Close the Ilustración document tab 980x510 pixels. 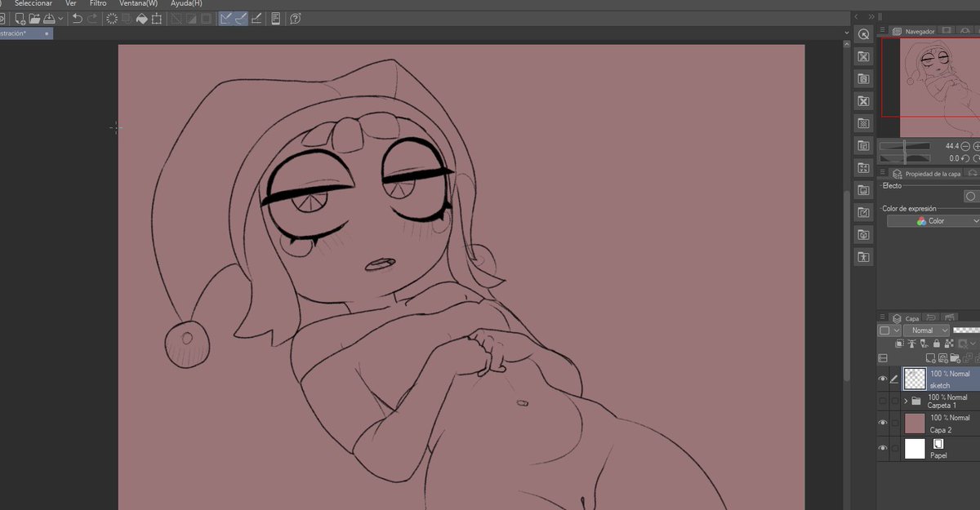click(x=48, y=33)
